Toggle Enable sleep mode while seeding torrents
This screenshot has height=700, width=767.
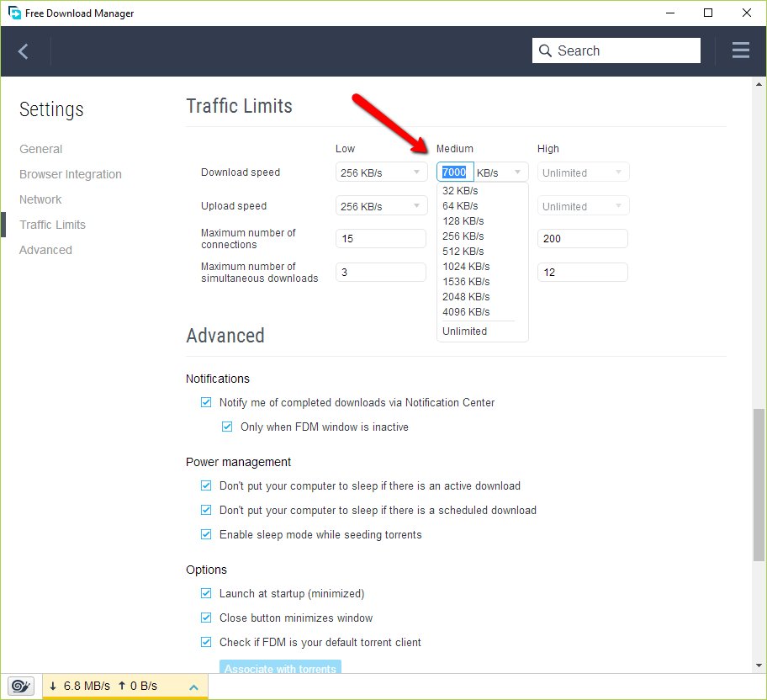206,534
